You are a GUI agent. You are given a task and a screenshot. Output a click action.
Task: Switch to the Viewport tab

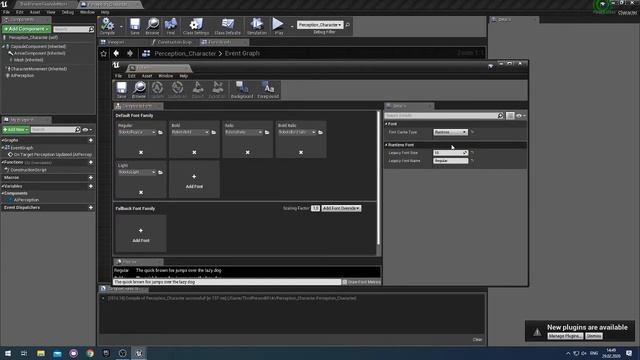pyautogui.click(x=115, y=42)
